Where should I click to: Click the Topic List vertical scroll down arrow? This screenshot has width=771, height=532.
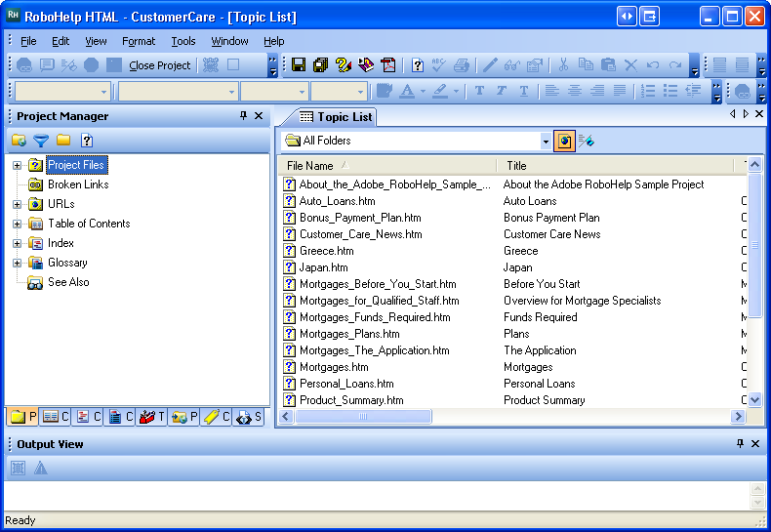[754, 400]
